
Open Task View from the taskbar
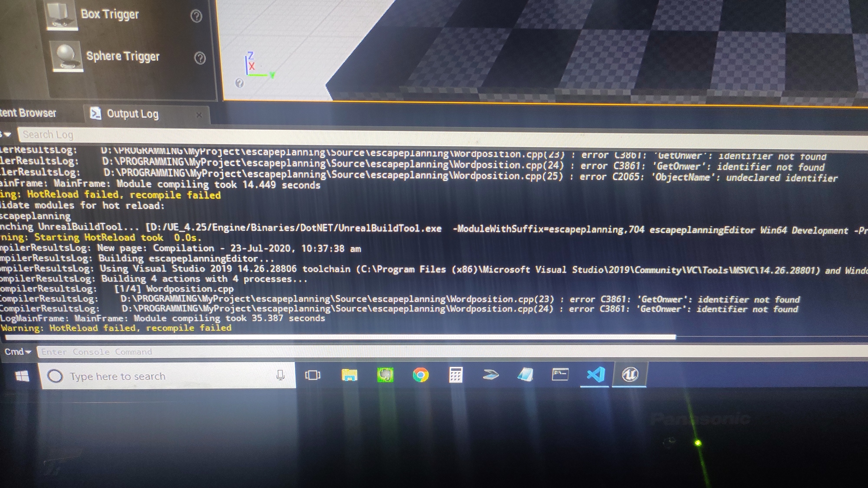coord(312,375)
